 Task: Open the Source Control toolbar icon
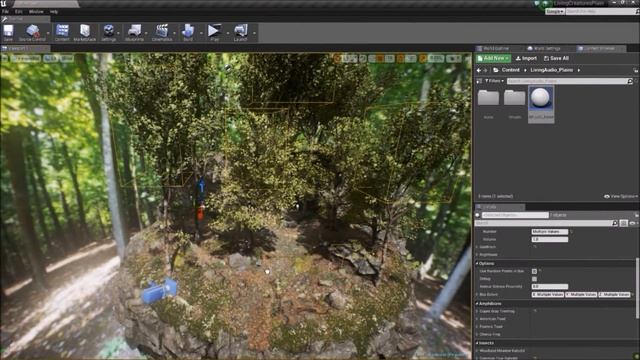tap(32, 32)
